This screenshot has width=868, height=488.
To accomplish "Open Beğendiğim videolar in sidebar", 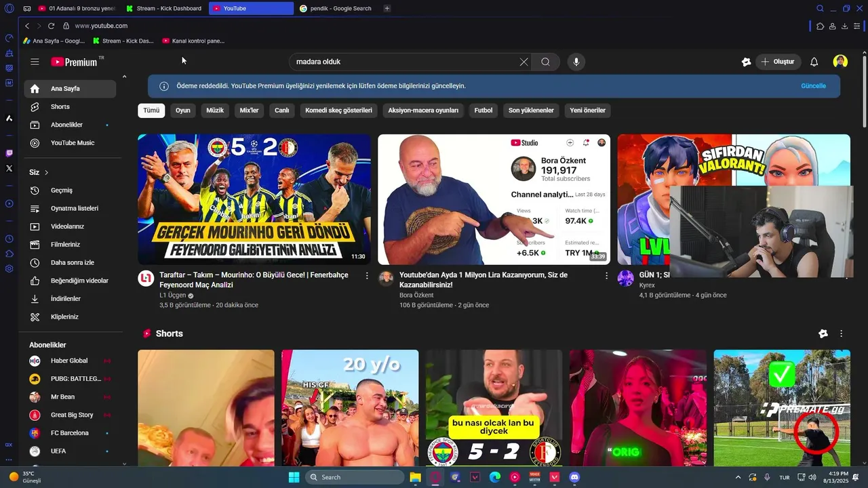I will tap(70, 281).
